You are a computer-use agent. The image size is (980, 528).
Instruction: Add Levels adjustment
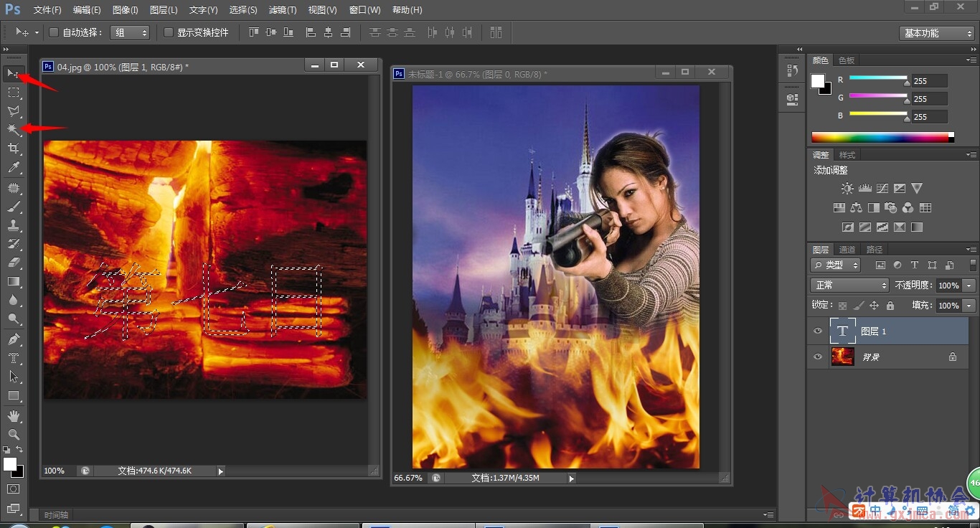864,189
